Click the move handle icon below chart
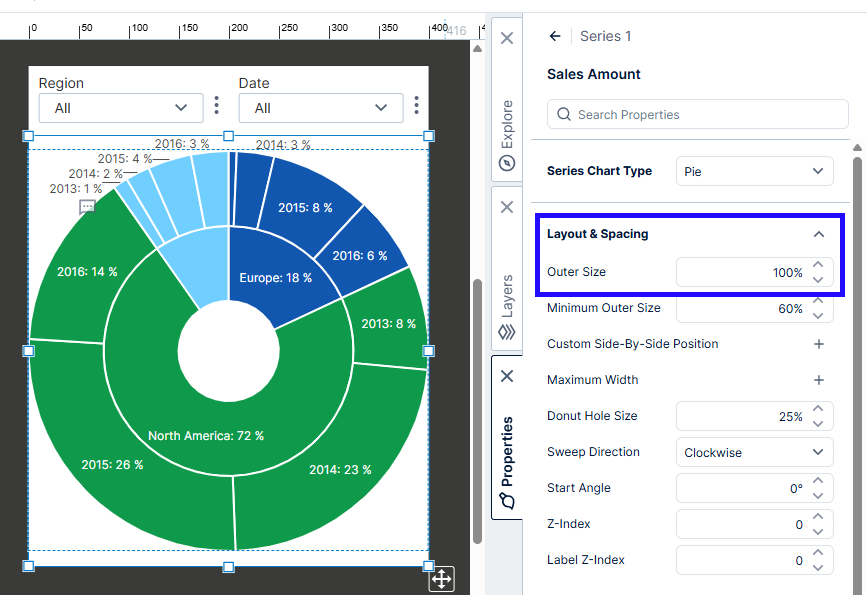The width and height of the screenshot is (867, 595). (x=441, y=578)
